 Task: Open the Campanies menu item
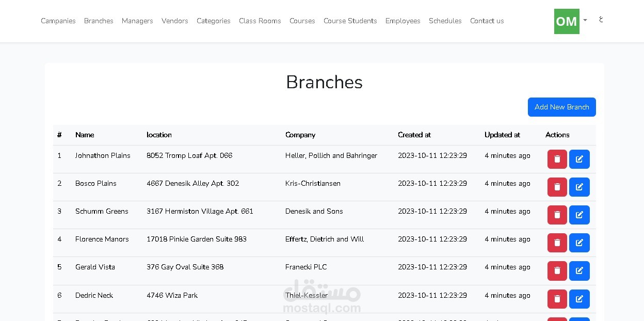[58, 21]
